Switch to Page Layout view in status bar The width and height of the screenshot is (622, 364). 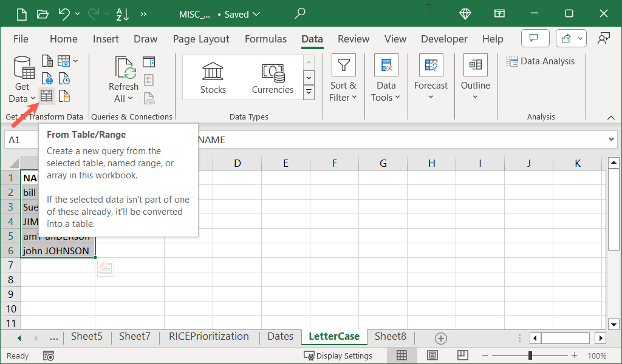[x=432, y=356]
